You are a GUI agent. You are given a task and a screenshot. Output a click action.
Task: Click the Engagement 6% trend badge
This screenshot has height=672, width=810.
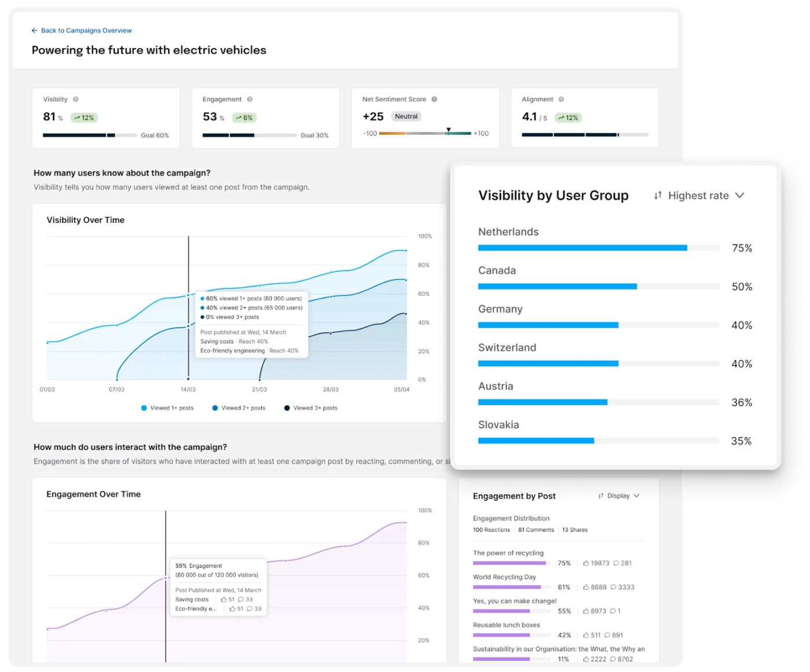point(244,117)
